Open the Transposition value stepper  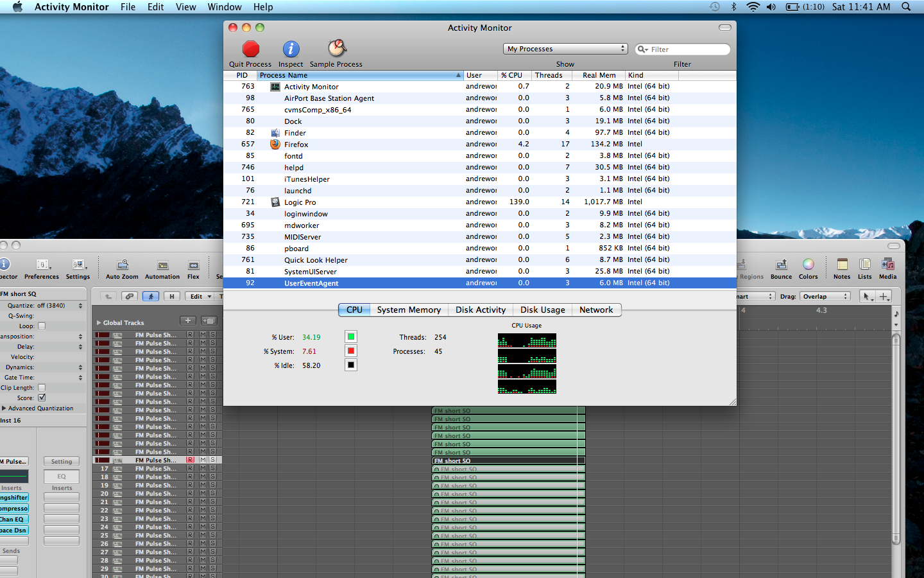click(80, 337)
